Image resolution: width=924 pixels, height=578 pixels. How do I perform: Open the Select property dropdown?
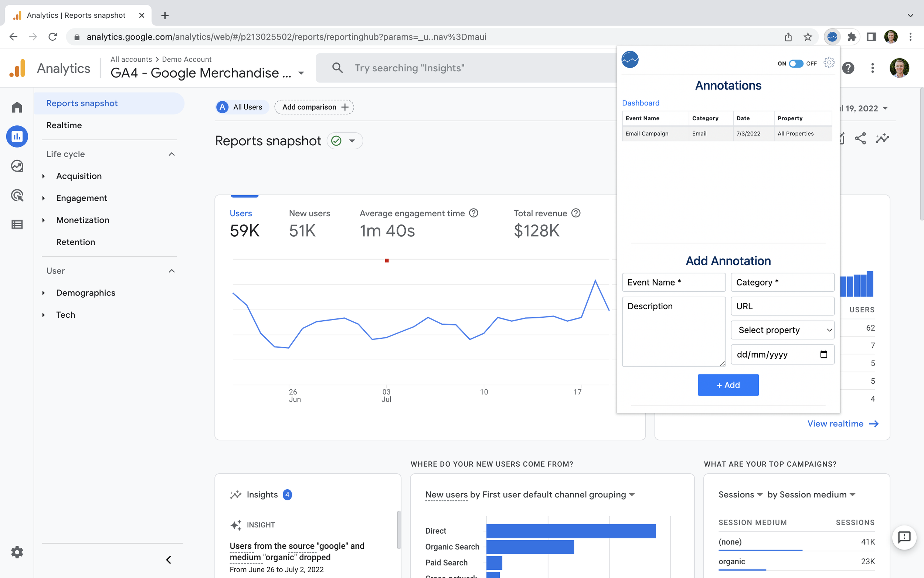782,330
